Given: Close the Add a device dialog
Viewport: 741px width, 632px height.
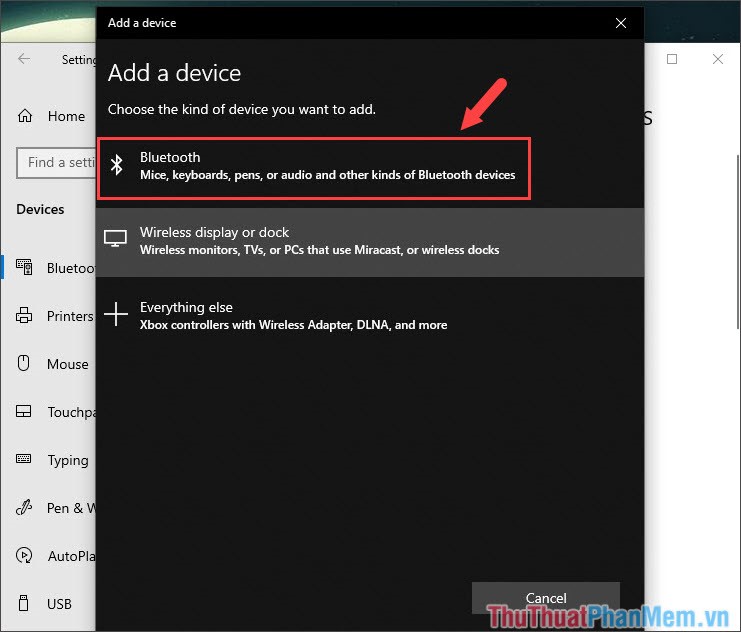Looking at the screenshot, I should click(x=620, y=23).
